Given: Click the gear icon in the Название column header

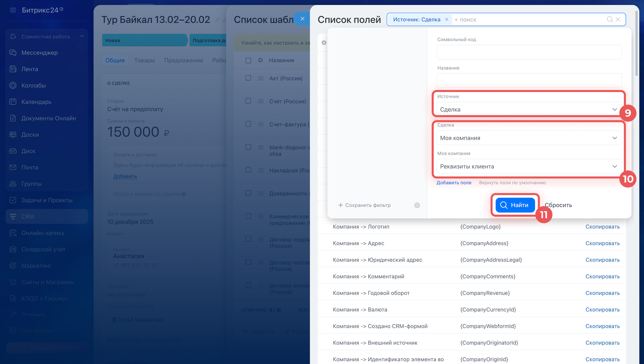Looking at the screenshot, I should pos(260,60).
